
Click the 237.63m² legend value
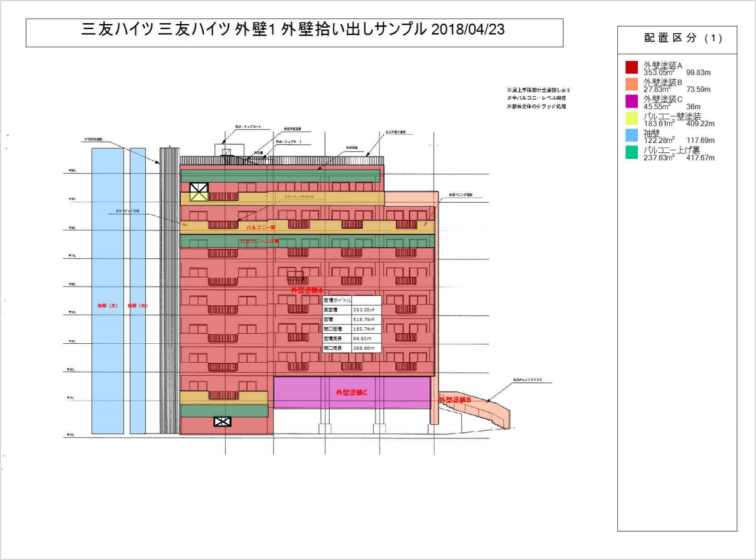[x=660, y=158]
